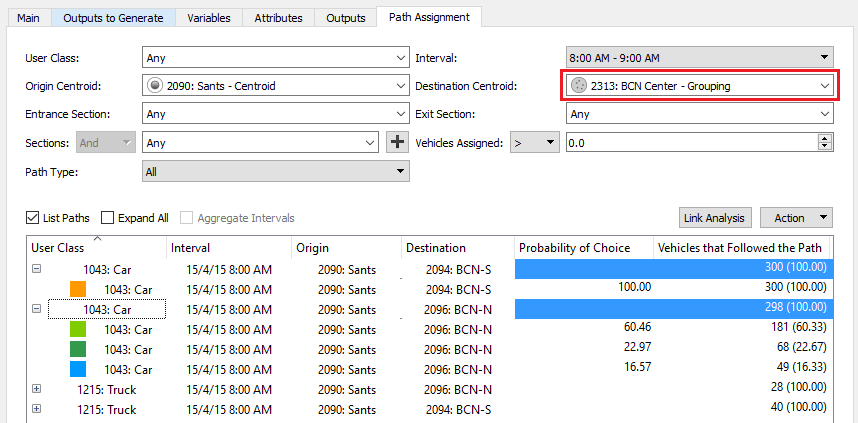Click the orange path color swatch

point(78,290)
